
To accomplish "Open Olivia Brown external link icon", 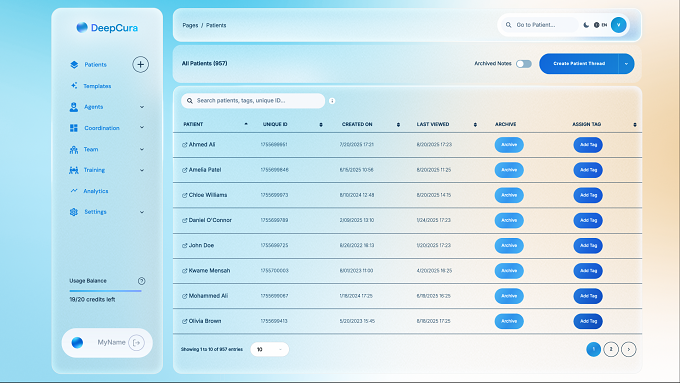I will click(184, 321).
